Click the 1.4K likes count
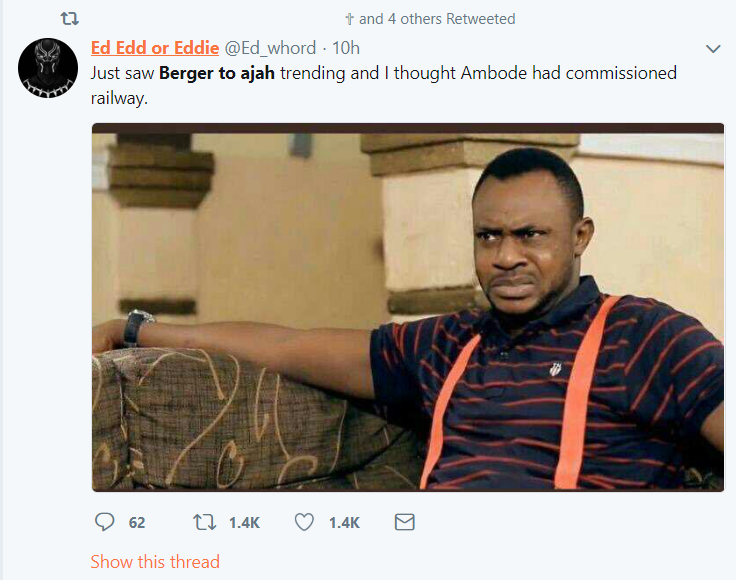This screenshot has height=580, width=736. [x=344, y=523]
